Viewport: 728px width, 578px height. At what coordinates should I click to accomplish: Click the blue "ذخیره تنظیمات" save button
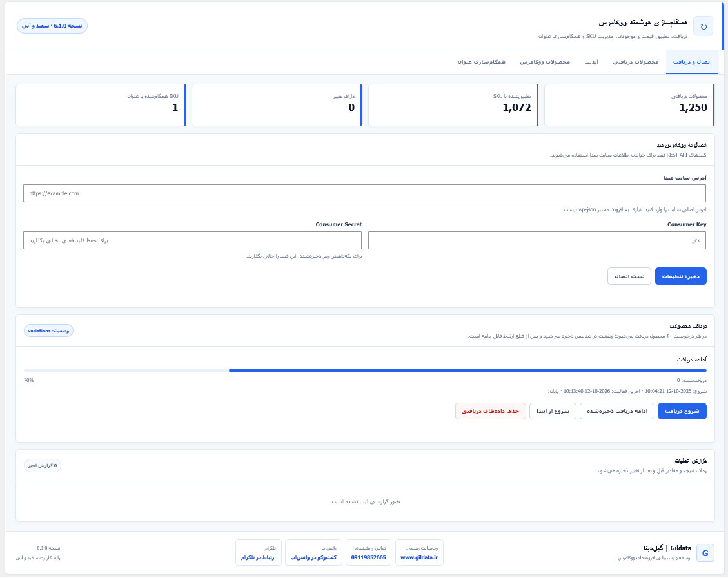coord(681,276)
